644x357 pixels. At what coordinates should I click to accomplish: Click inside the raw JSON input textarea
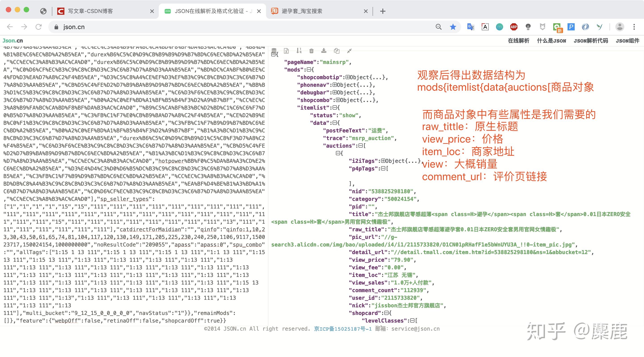[x=134, y=186]
